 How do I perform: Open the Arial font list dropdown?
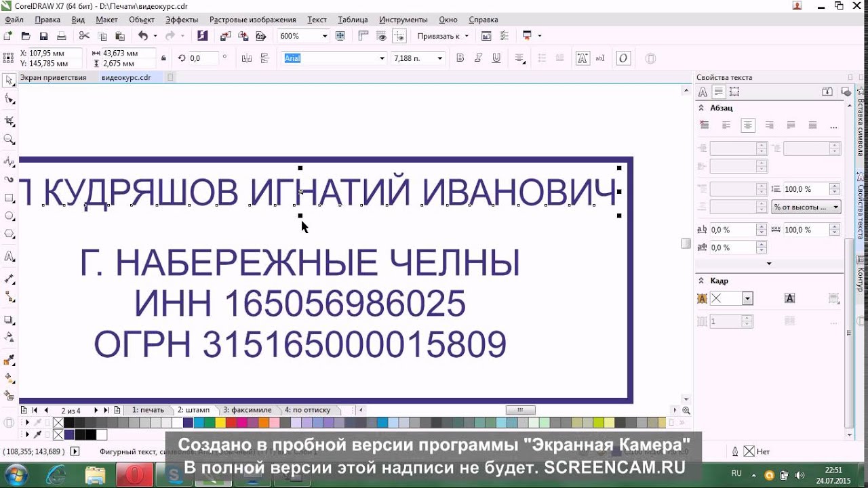(x=382, y=58)
